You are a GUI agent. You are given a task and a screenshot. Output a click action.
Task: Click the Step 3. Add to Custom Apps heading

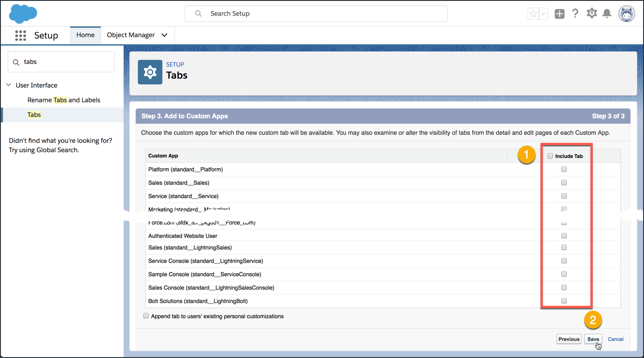point(185,116)
